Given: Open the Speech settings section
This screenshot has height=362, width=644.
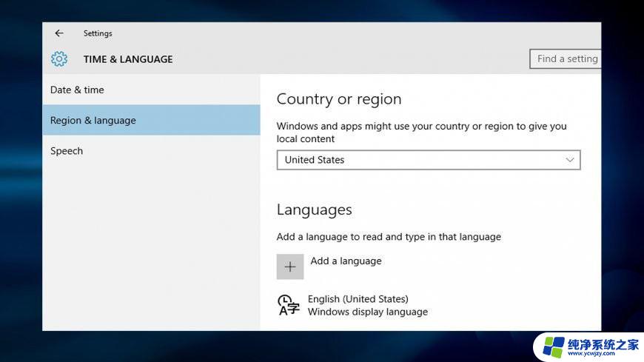Looking at the screenshot, I should click(151, 151).
